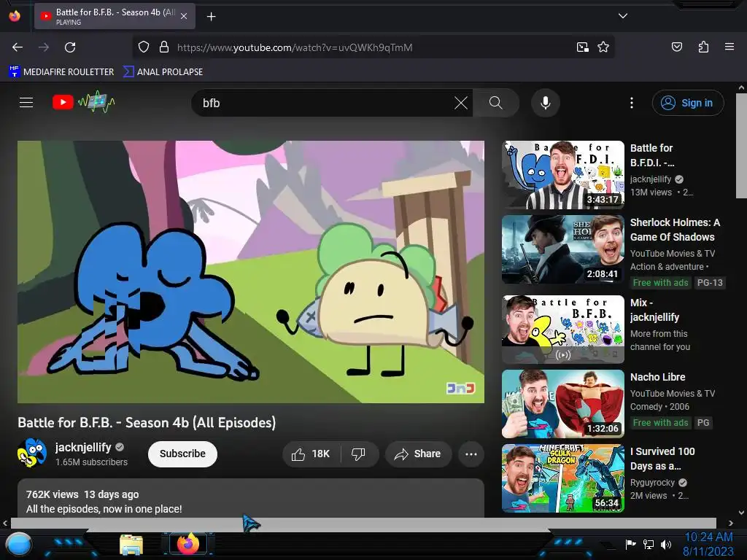Open Mix - jacknjellify playlist thumbnail
The image size is (747, 560).
tap(563, 330)
